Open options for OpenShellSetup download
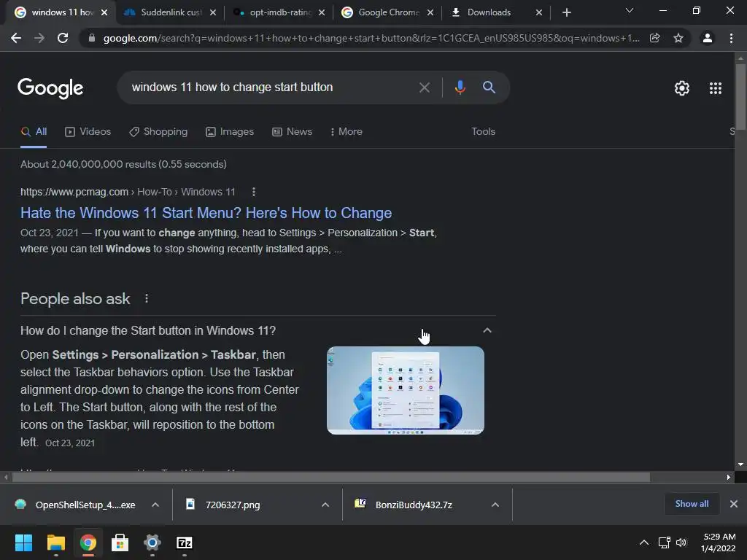This screenshot has height=560, width=747. (155, 505)
